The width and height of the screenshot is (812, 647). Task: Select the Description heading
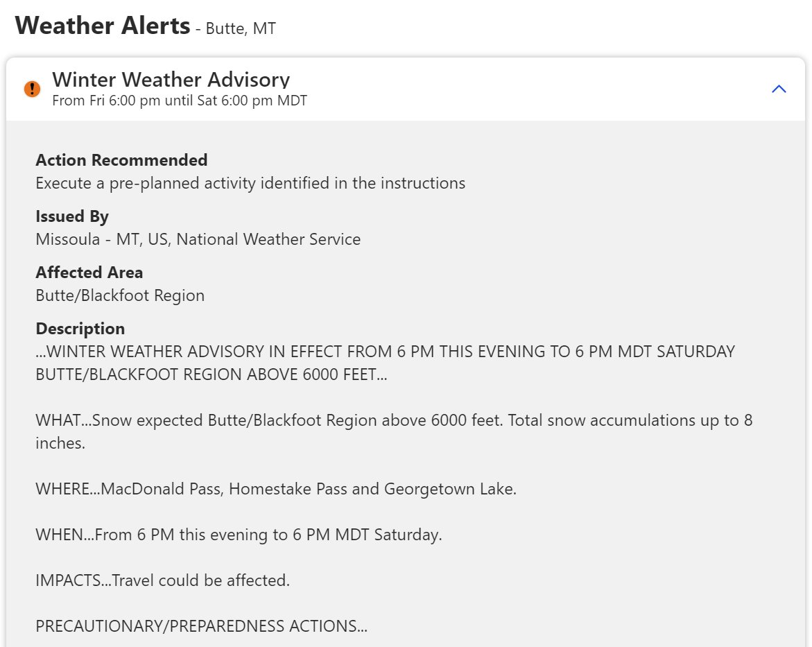coord(80,329)
